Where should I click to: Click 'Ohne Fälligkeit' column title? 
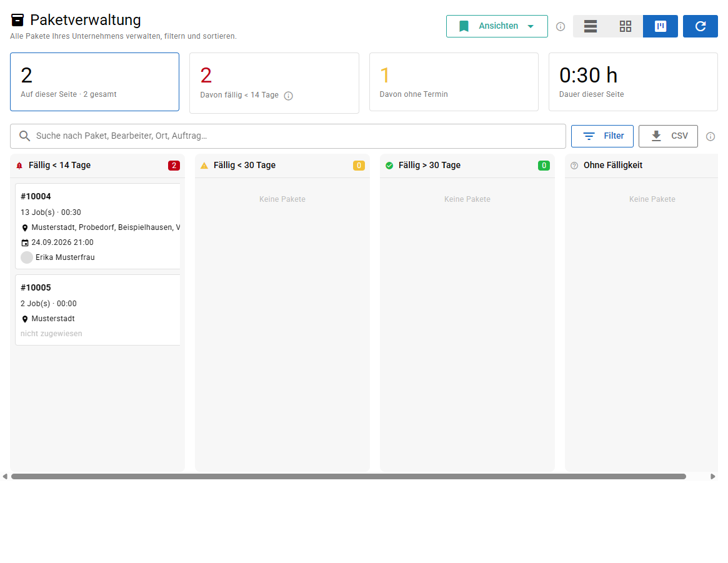[x=613, y=165]
